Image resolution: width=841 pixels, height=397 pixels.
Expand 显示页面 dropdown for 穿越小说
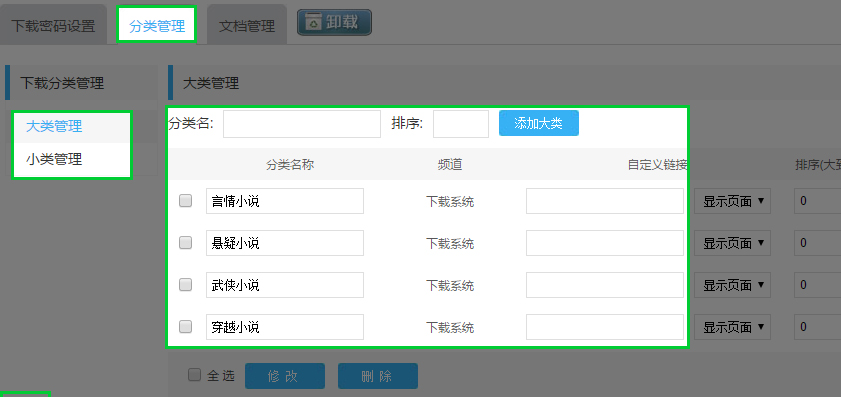(x=733, y=327)
